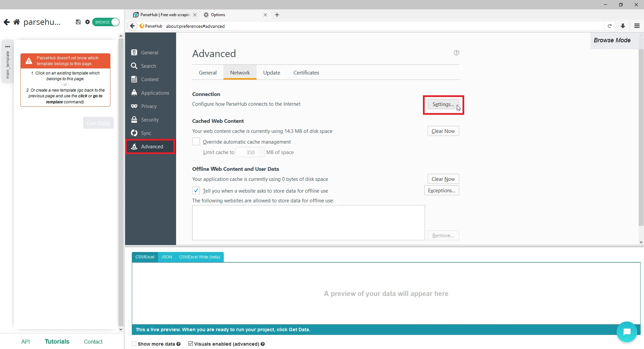Go back using ParseHub's left arrow icon
The width and height of the screenshot is (644, 349).
pyautogui.click(x=6, y=22)
